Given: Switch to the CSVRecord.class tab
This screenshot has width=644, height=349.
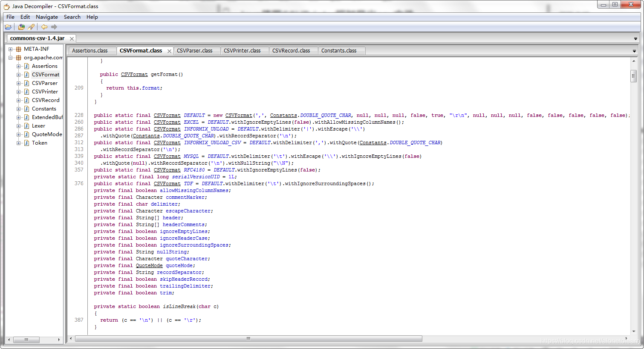Looking at the screenshot, I should (294, 50).
